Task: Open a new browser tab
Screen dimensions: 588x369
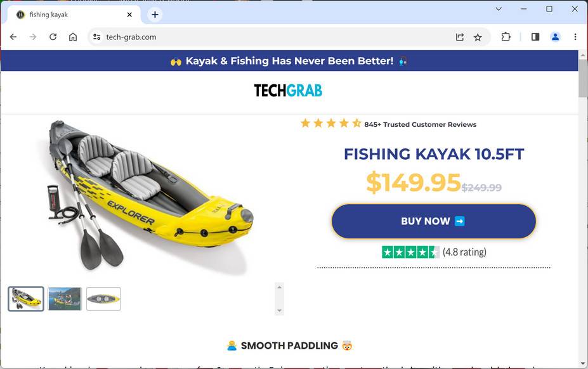Action: (155, 15)
